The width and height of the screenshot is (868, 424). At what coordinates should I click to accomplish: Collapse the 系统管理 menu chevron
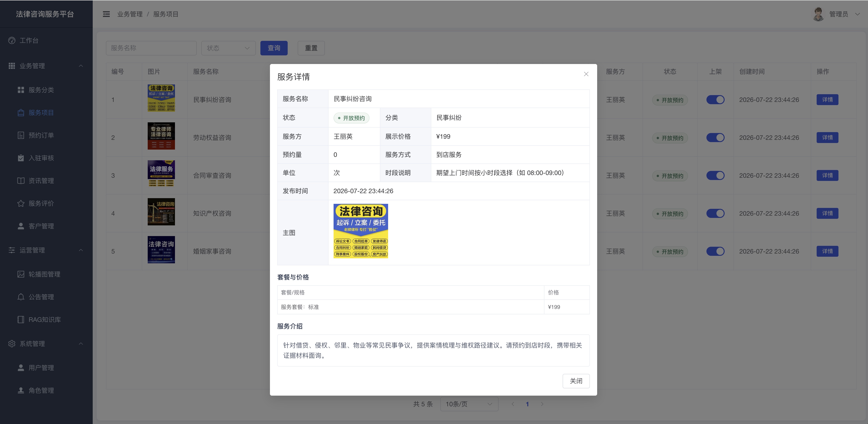(x=81, y=344)
